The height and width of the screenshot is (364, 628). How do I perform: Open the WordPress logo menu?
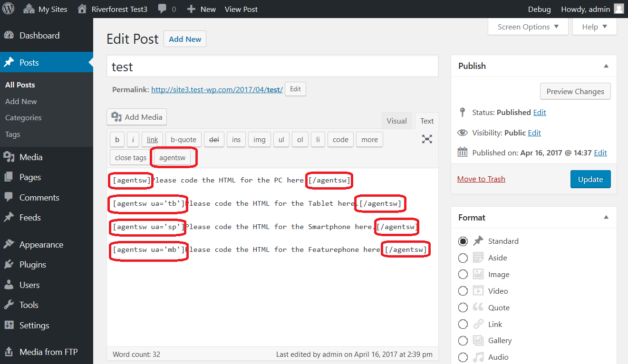point(9,9)
